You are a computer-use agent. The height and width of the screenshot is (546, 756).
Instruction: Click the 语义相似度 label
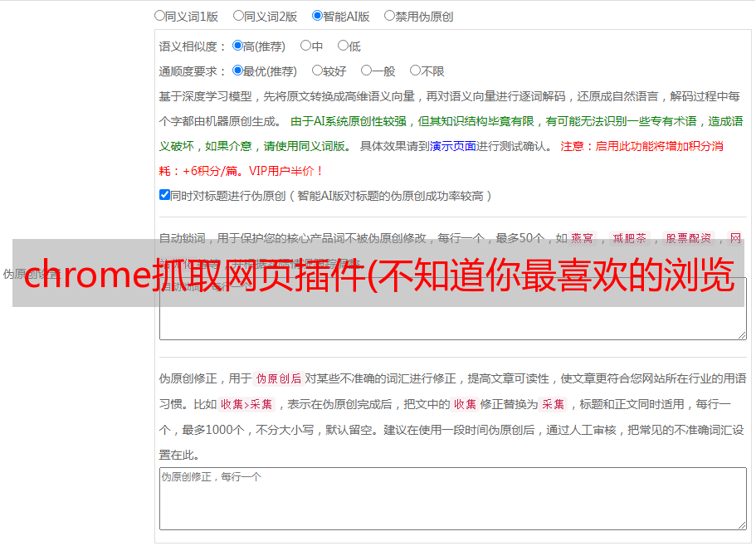(x=193, y=46)
